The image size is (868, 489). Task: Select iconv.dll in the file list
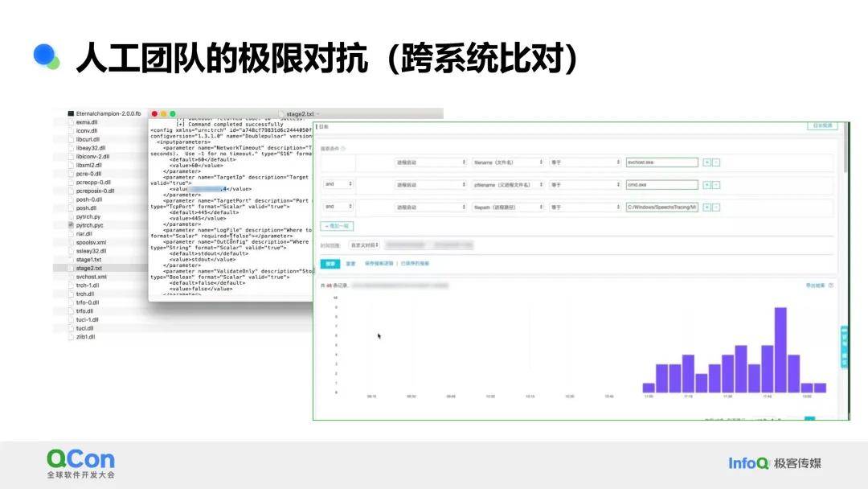[x=87, y=131]
